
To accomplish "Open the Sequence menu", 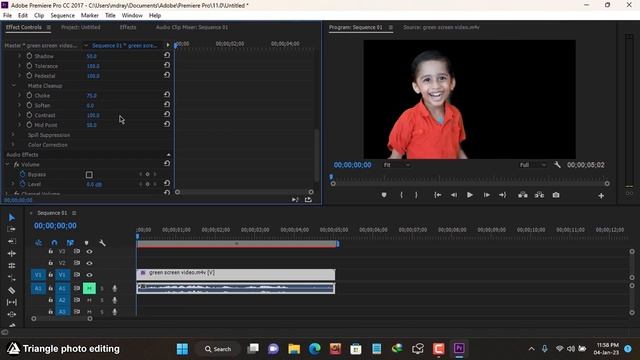I will pos(62,16).
